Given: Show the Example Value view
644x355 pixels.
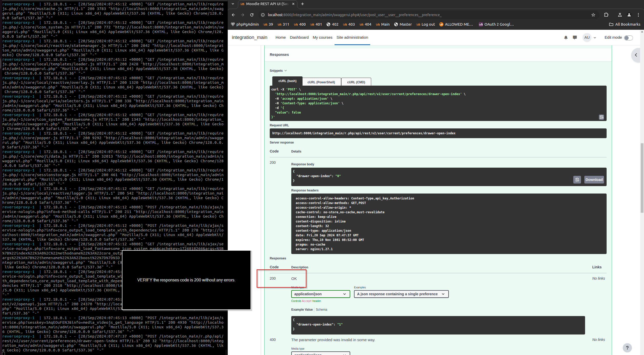Looking at the screenshot, I should click(302, 310).
